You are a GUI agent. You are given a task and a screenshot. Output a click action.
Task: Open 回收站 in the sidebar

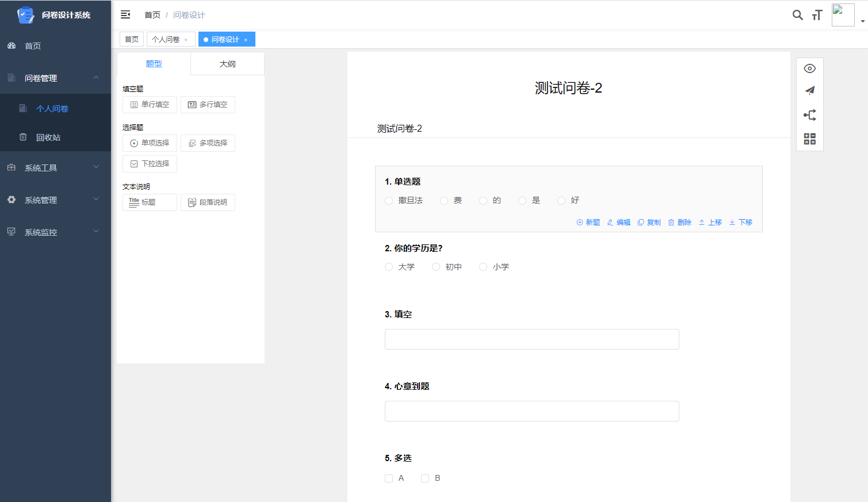pos(55,137)
